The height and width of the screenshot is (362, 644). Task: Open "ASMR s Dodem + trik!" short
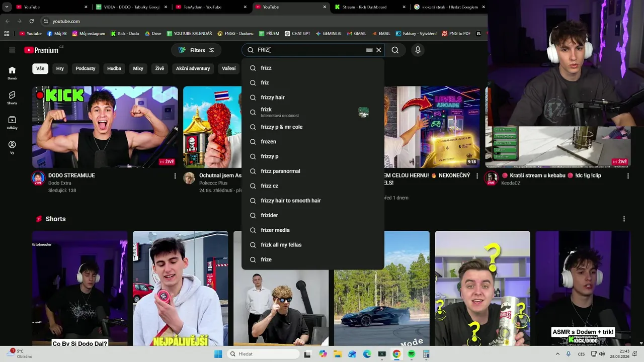point(583,289)
